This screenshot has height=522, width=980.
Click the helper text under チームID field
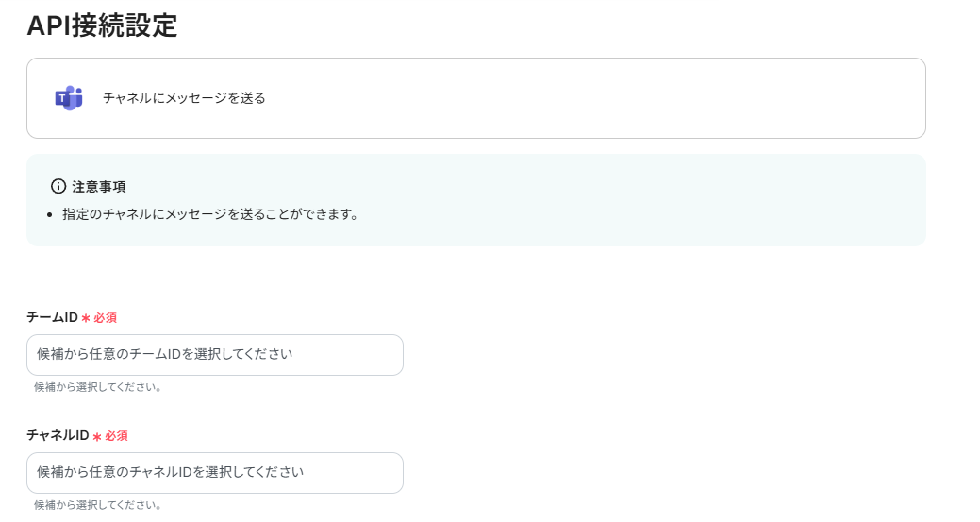click(x=97, y=387)
